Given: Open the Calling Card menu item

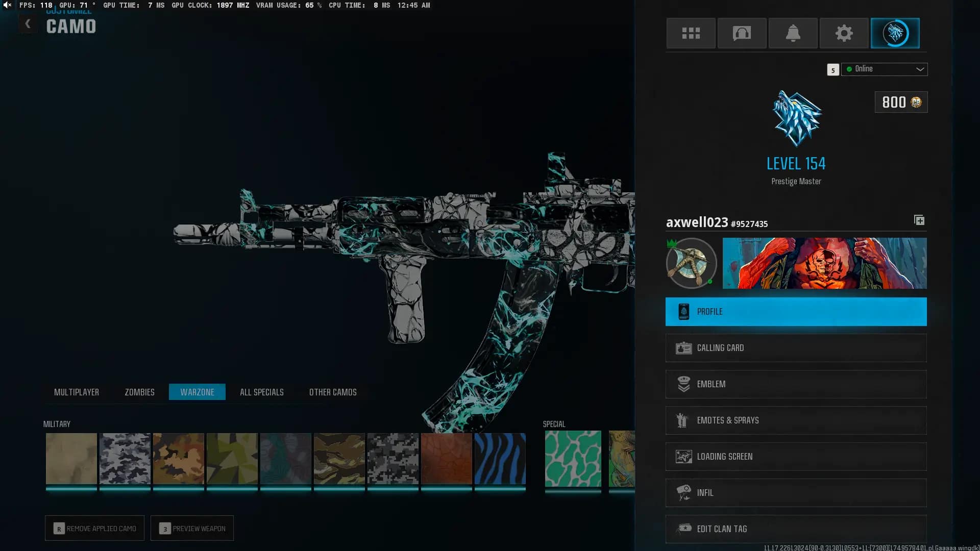Looking at the screenshot, I should [796, 348].
